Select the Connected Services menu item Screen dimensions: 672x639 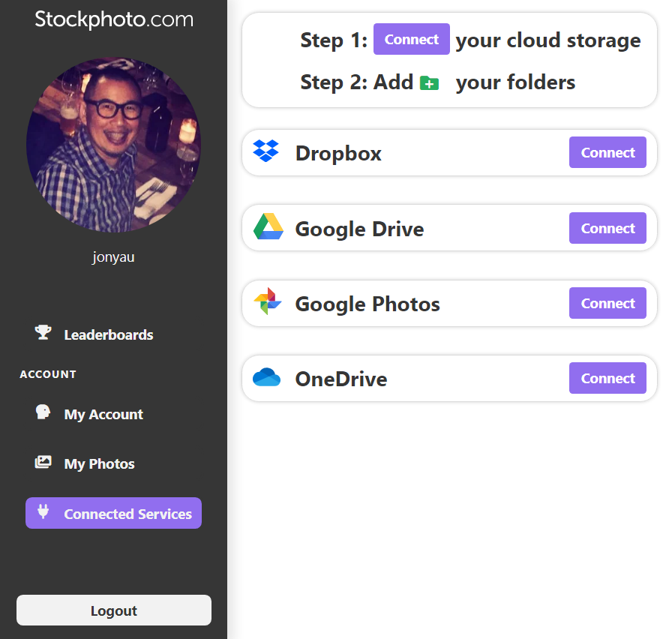click(113, 513)
